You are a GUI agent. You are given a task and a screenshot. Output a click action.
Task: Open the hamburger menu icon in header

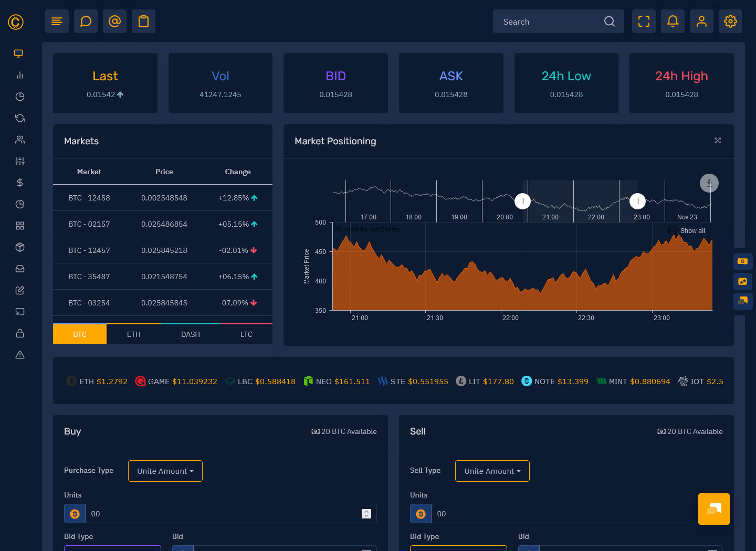[57, 22]
